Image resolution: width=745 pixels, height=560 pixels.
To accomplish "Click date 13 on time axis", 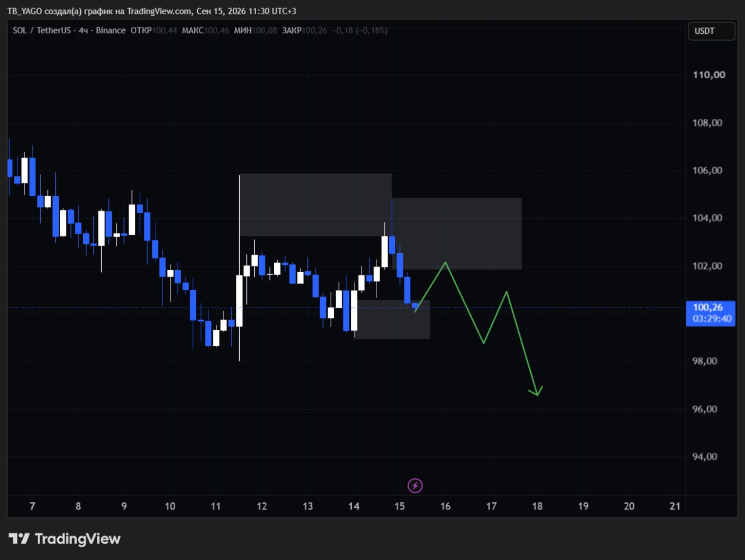I will [308, 506].
